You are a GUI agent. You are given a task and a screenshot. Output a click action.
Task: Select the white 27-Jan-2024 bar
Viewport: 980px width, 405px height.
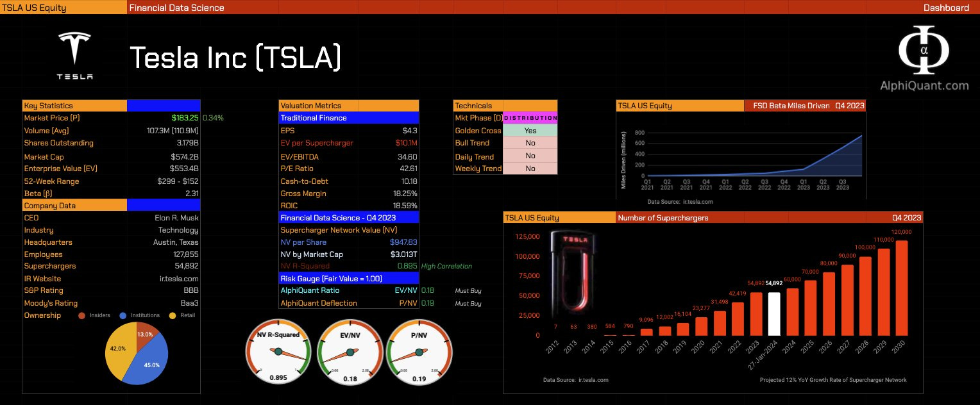coord(774,313)
